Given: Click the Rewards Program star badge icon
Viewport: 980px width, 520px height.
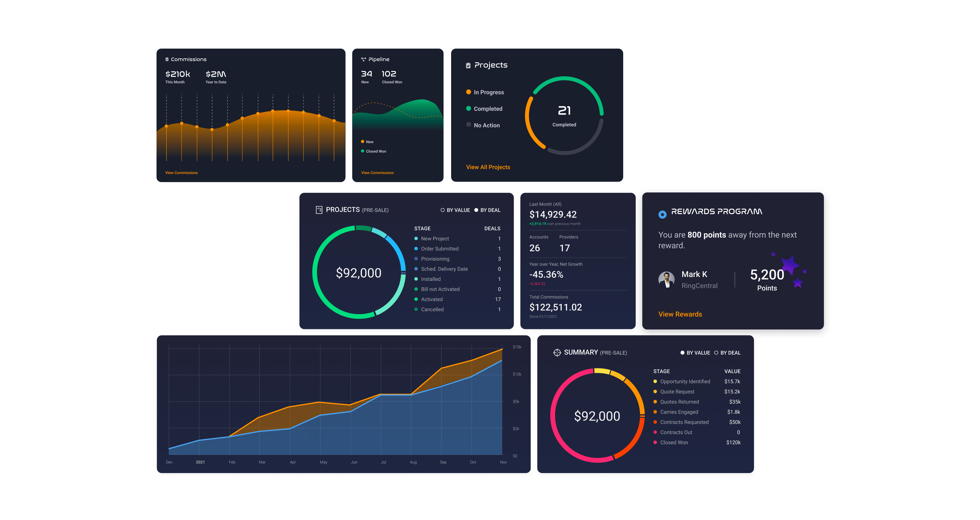Looking at the screenshot, I should [662, 215].
